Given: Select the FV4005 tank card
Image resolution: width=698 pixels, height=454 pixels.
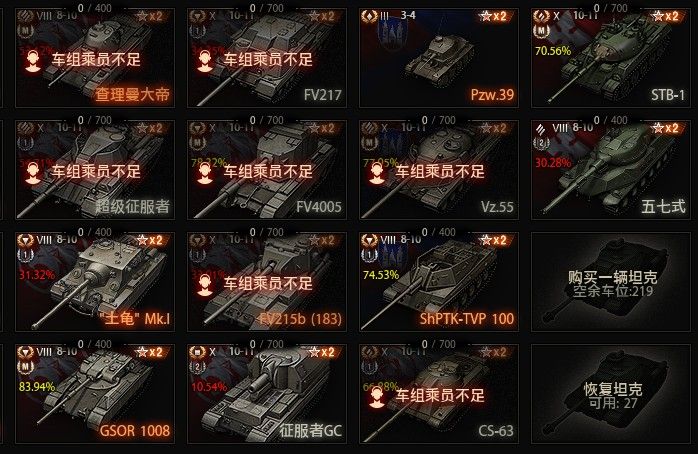Looking at the screenshot, I should (267, 170).
